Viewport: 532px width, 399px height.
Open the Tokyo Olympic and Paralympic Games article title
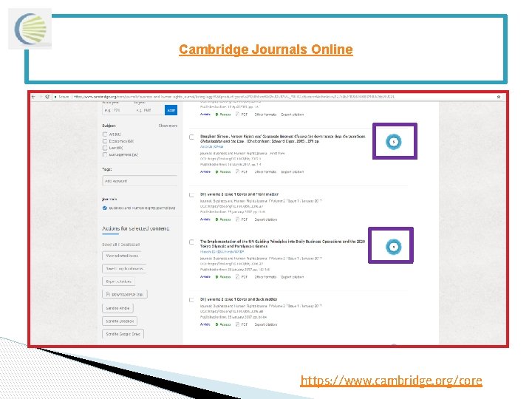click(282, 244)
